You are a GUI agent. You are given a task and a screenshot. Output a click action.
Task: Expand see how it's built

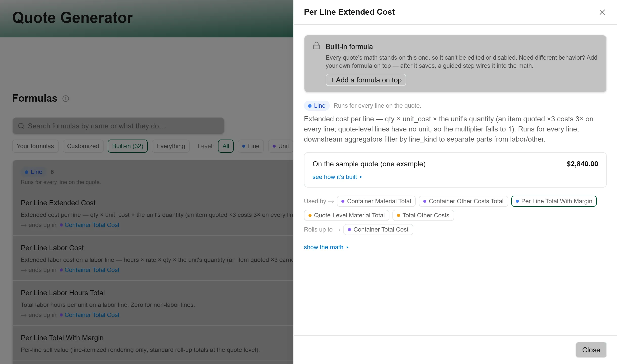337,177
